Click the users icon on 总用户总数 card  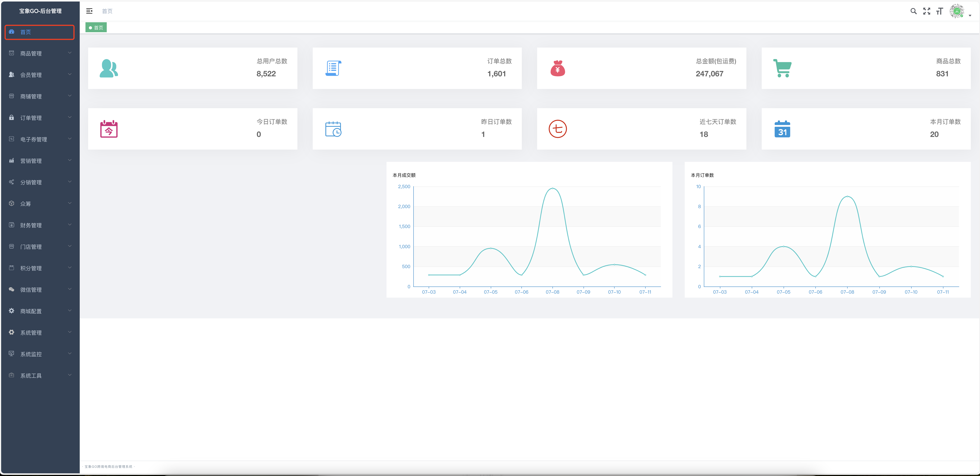click(109, 68)
